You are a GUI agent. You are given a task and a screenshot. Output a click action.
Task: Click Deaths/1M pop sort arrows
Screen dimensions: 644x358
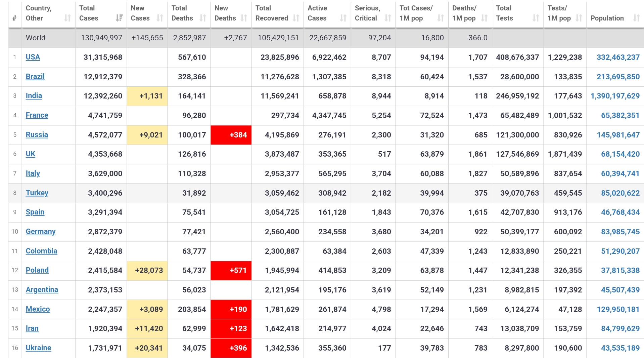click(484, 18)
